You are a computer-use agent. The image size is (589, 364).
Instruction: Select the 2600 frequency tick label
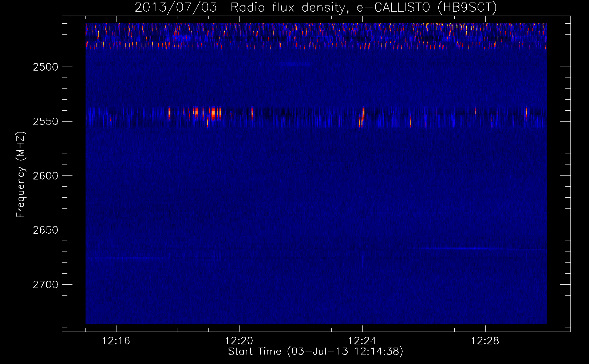click(x=45, y=176)
